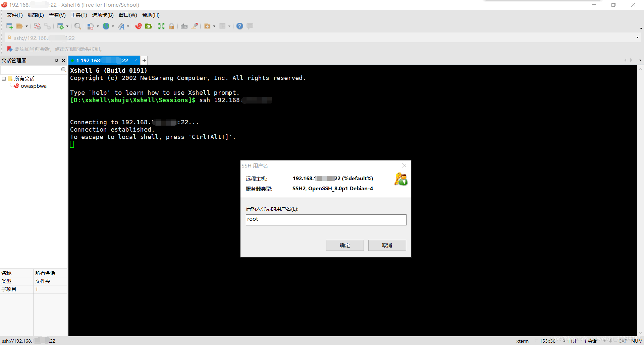Click the xterm status bar entry
644x345 pixels.
[523, 341]
